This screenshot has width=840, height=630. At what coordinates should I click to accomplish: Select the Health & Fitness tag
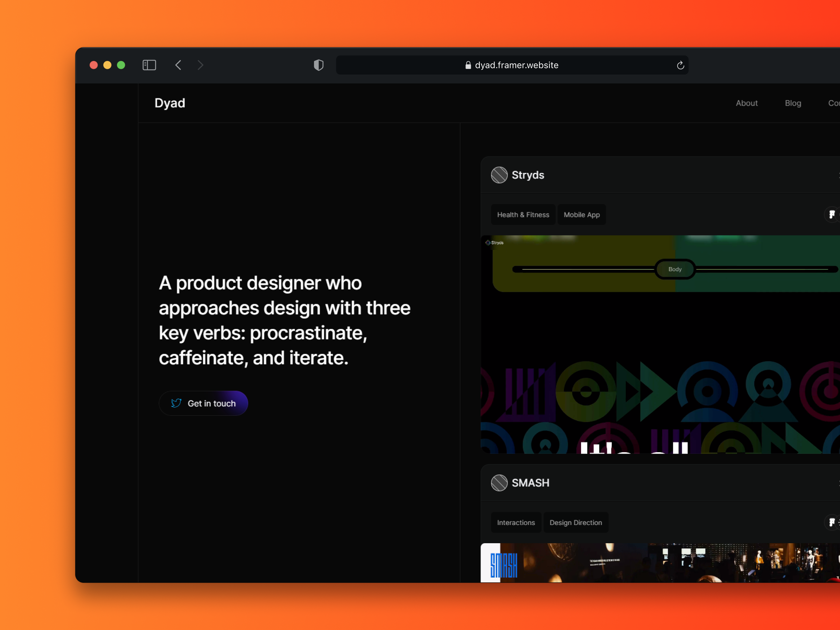pos(523,215)
